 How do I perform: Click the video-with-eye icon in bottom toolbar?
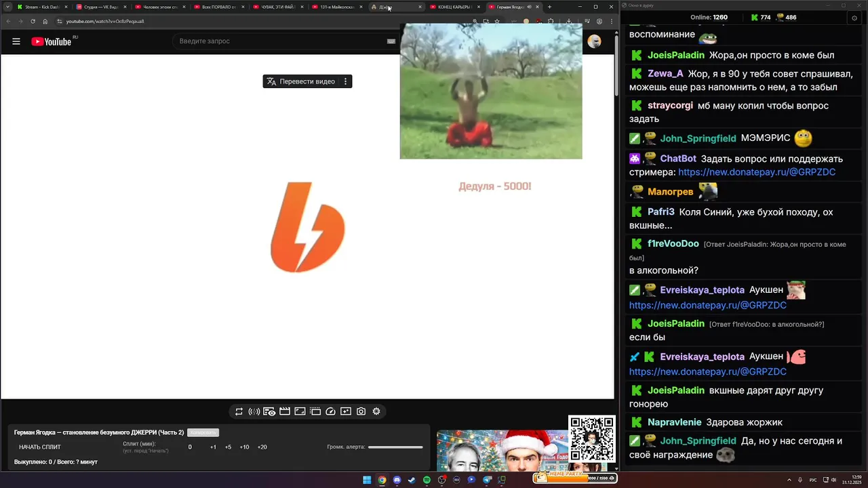coord(269,411)
